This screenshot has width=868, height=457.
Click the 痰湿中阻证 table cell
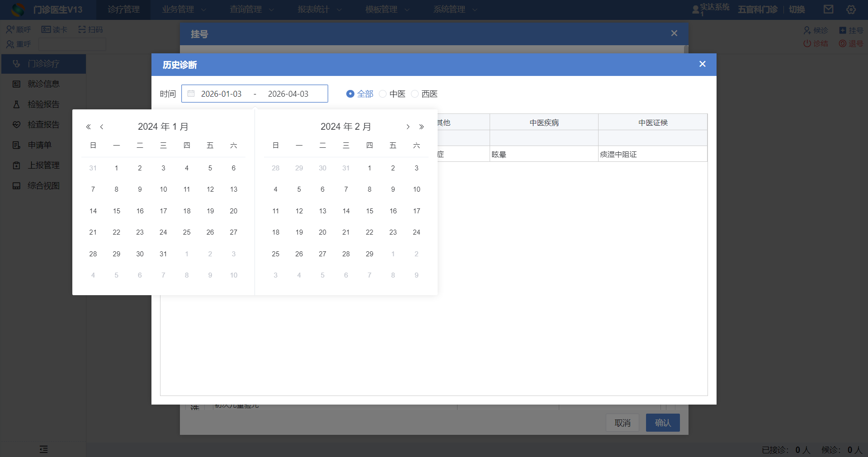[x=653, y=154]
